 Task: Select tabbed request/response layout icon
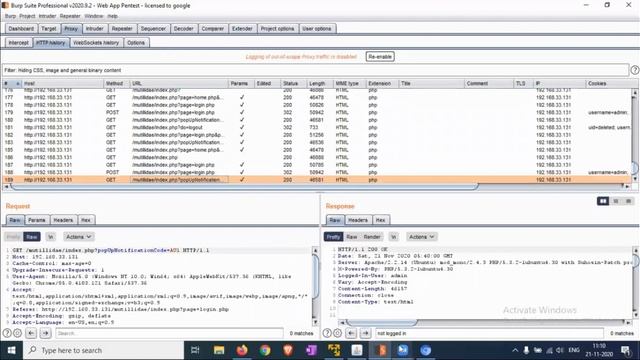(629, 201)
